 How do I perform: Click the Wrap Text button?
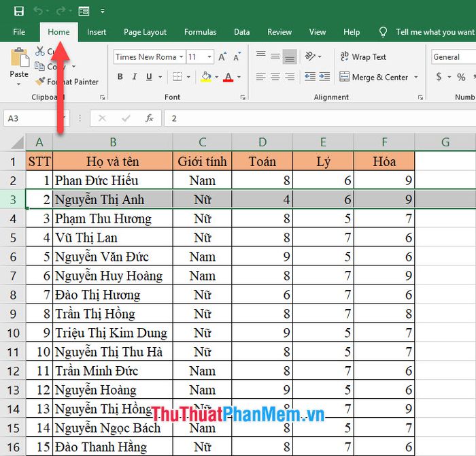[363, 56]
